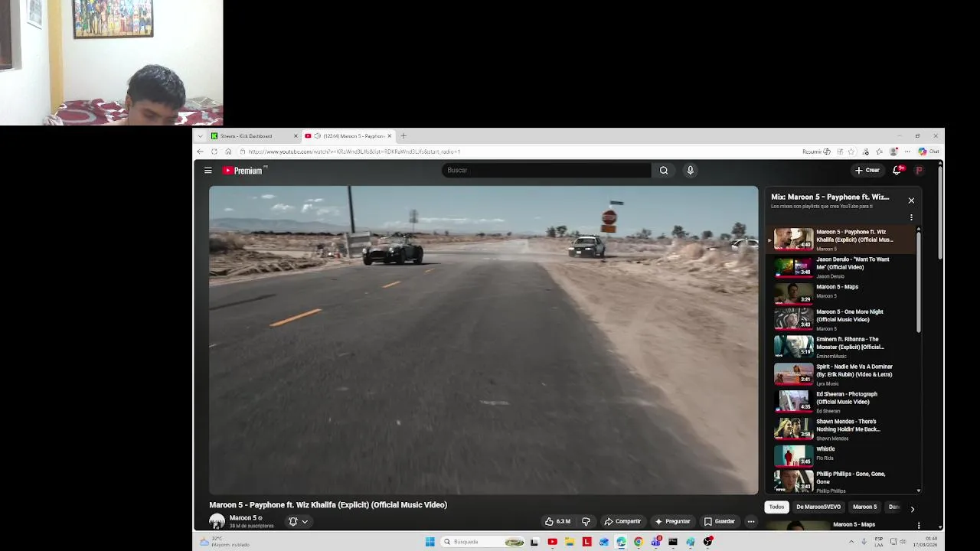This screenshot has width=980, height=551.
Task: Play Spirit - Nadie Me Va A Dominar
Action: [842, 374]
